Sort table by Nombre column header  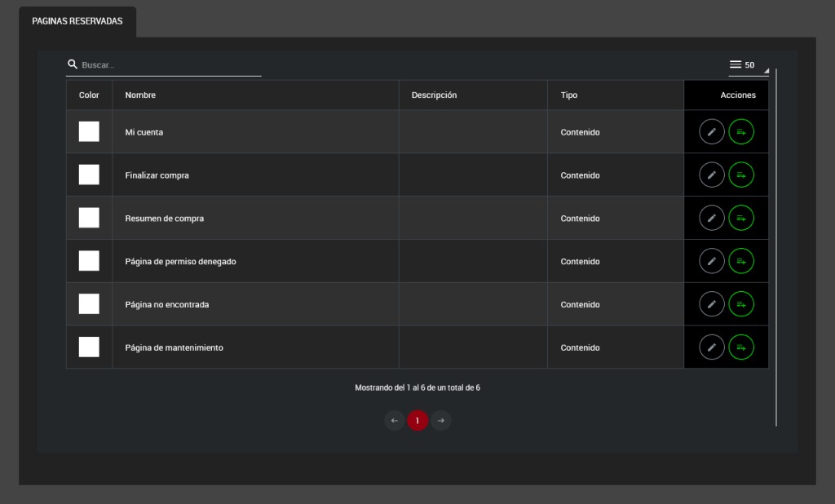[140, 95]
